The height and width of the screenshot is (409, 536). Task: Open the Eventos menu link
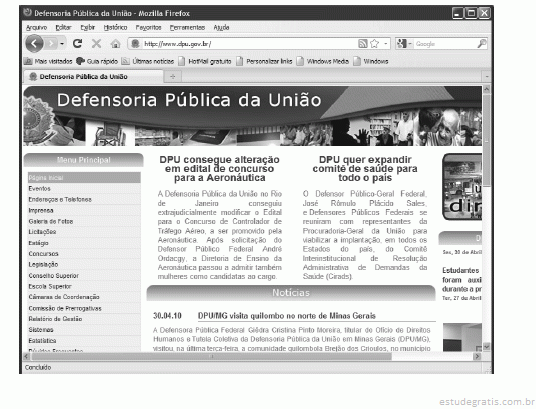tap(39, 188)
